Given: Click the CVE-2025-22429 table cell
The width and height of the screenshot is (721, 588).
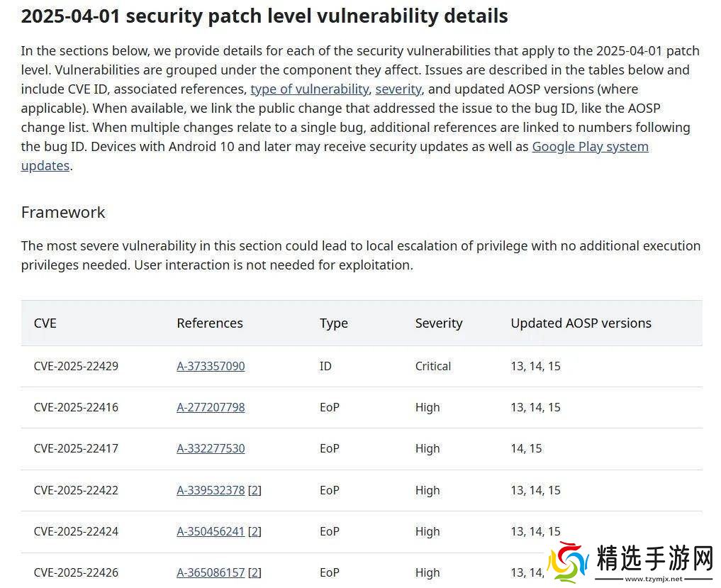Looking at the screenshot, I should click(76, 367).
